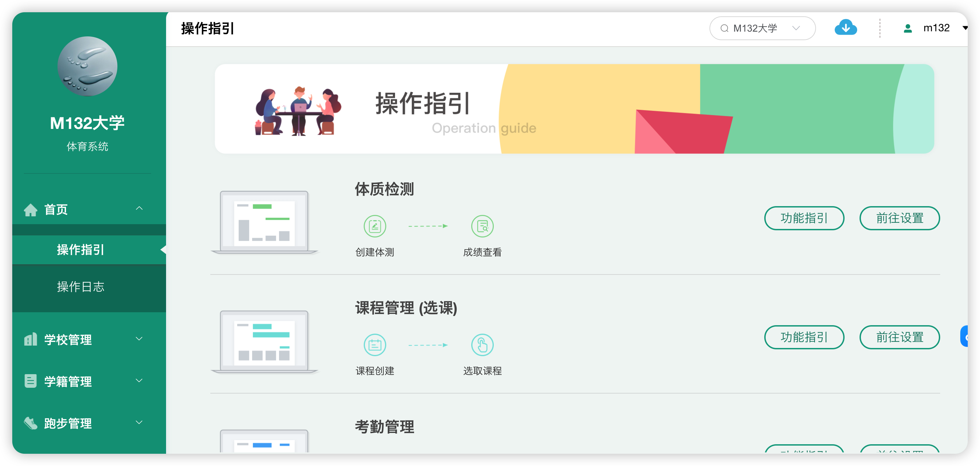The width and height of the screenshot is (980, 466).
Task: Click the 成绩查看 label text
Action: click(x=483, y=252)
